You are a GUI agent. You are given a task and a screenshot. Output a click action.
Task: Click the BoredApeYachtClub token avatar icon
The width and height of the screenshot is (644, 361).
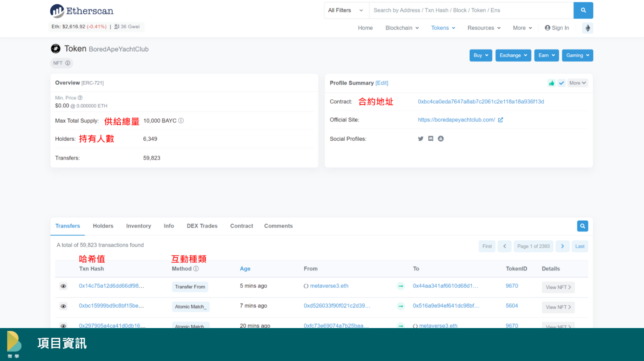(x=56, y=49)
